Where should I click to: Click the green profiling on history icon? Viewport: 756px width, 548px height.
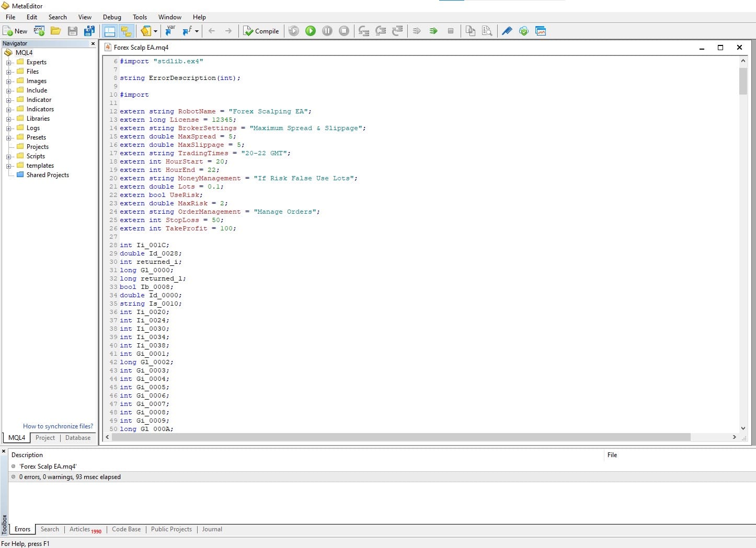[433, 31]
